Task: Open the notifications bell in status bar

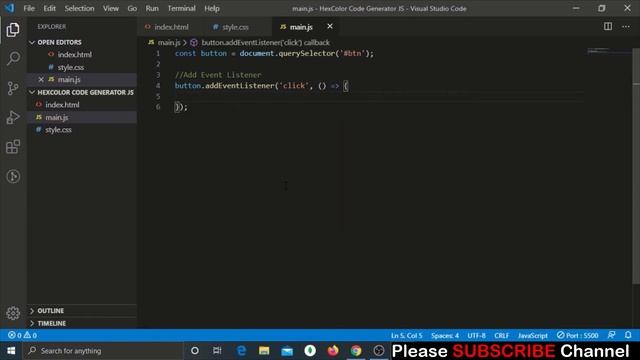Action: tap(628, 336)
